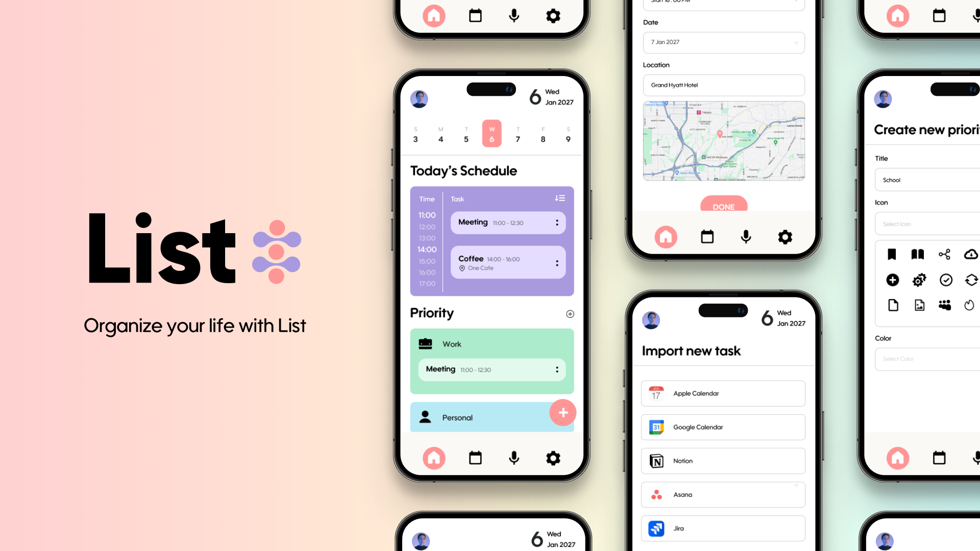The width and height of the screenshot is (980, 551).
Task: Toggle sort order for Today's Schedule
Action: click(559, 198)
